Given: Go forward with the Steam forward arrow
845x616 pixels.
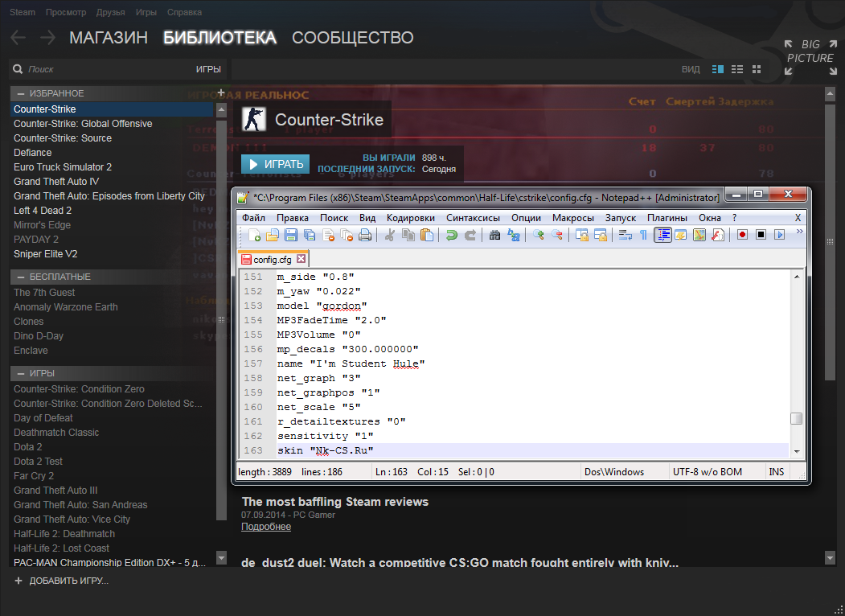Looking at the screenshot, I should [48, 37].
